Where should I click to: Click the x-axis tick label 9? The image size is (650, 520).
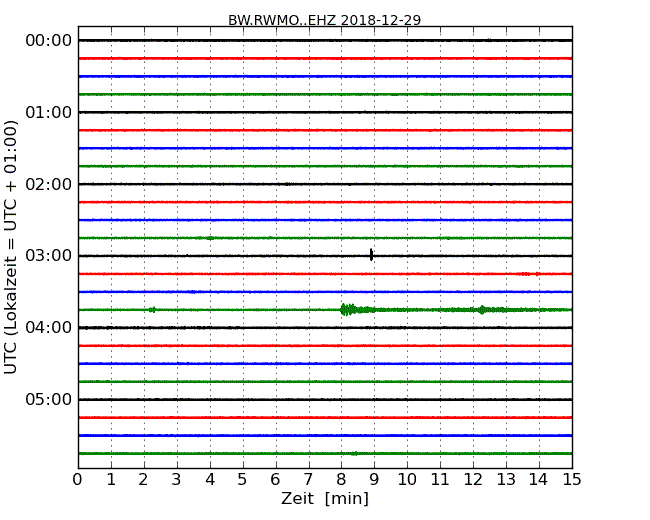[374, 480]
